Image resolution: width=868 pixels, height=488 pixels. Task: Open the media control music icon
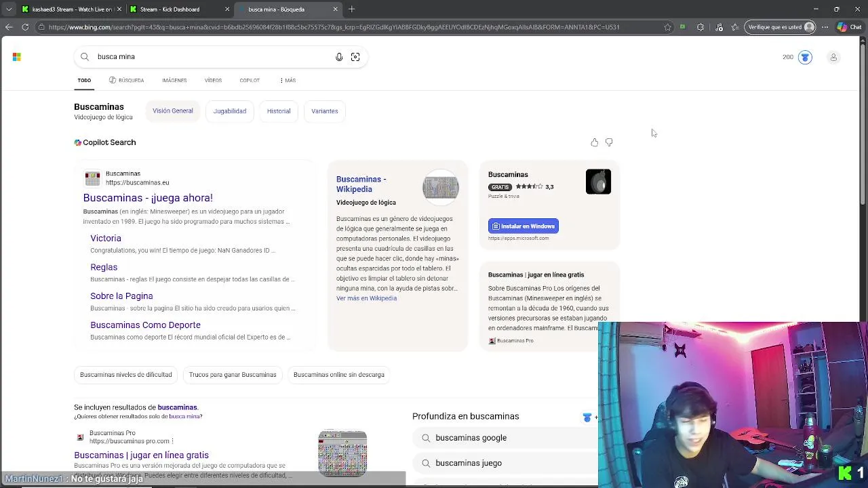(x=719, y=27)
